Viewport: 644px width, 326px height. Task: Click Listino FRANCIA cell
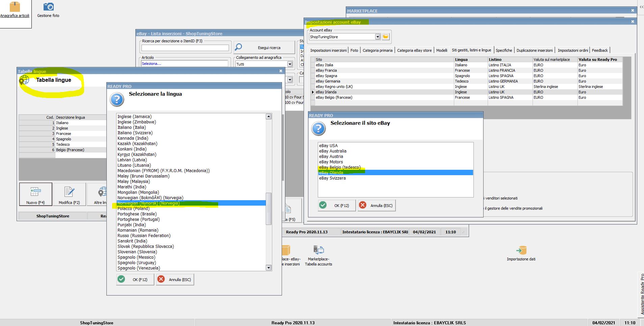tap(510, 70)
